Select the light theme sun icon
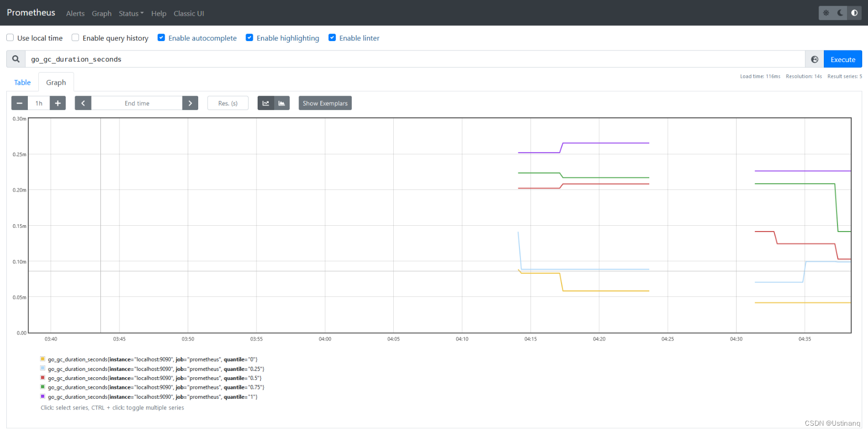 coord(826,13)
